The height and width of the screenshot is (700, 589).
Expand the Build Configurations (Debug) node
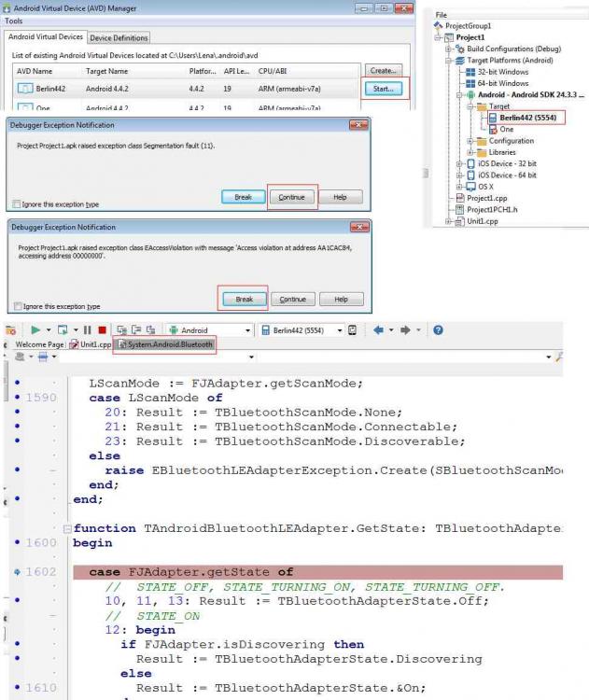point(448,49)
